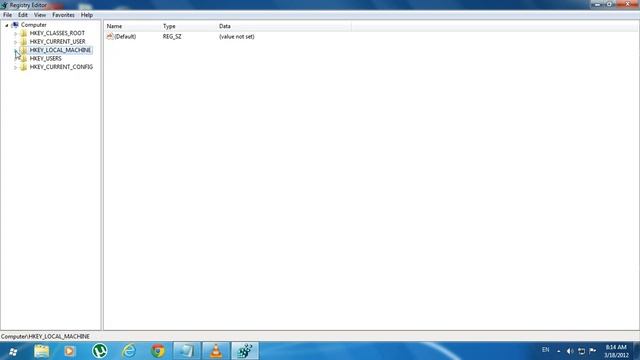Open the volume speaker icon

click(570, 351)
